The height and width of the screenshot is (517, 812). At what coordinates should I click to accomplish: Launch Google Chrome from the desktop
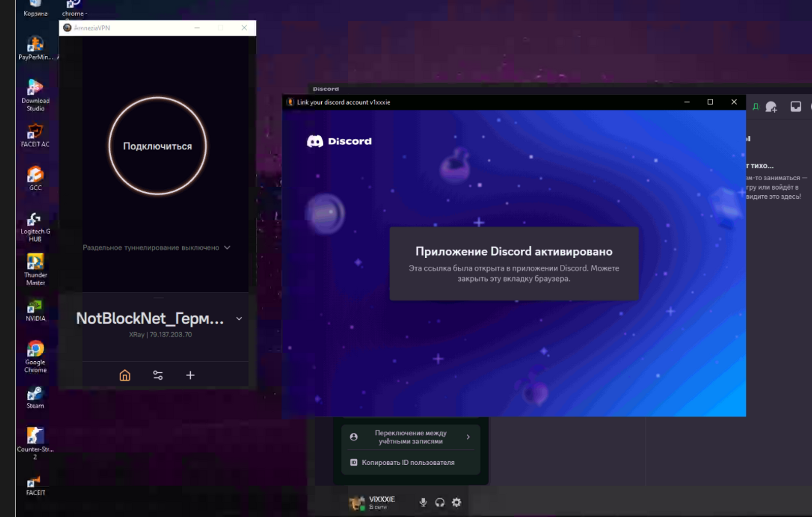click(x=36, y=357)
